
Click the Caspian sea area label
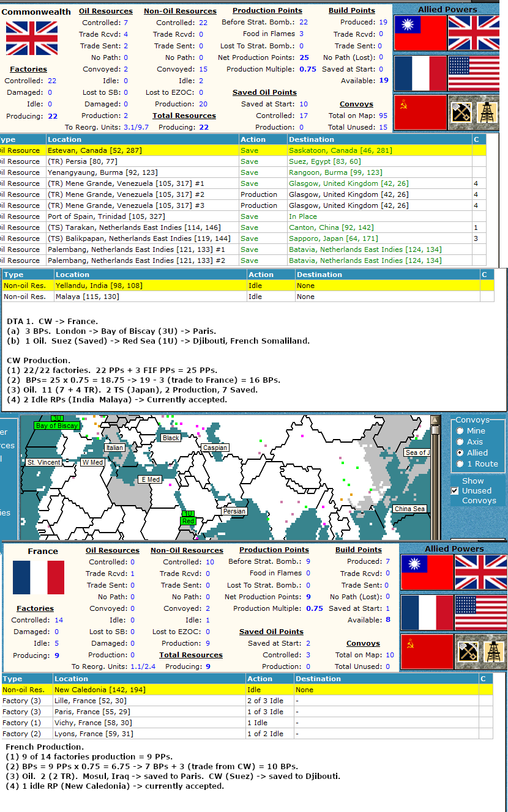click(x=215, y=448)
